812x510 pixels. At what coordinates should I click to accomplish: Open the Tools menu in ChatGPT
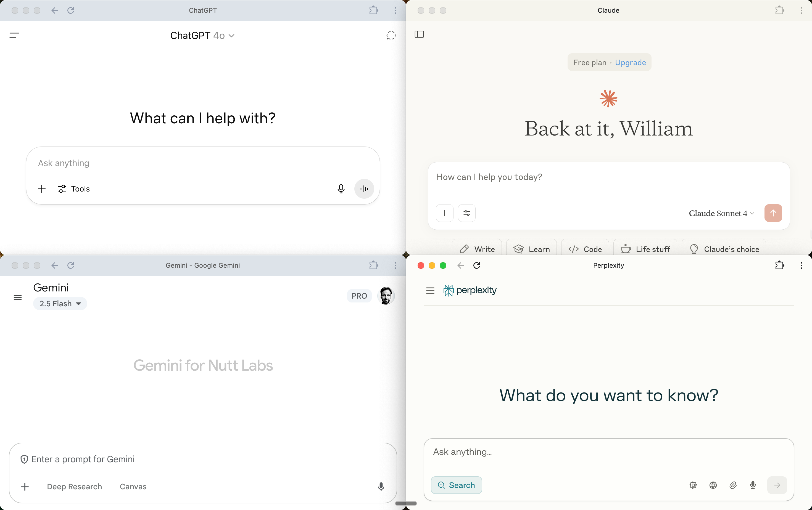coord(74,189)
